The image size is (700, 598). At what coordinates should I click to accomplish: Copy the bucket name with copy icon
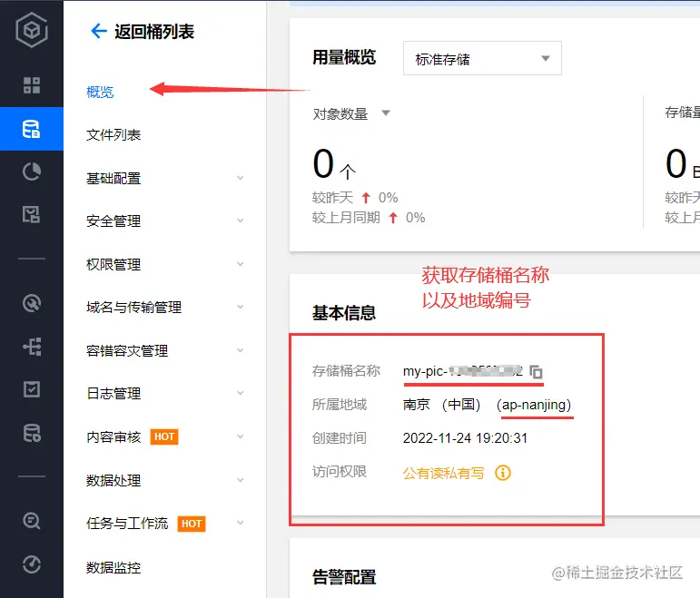point(536,371)
